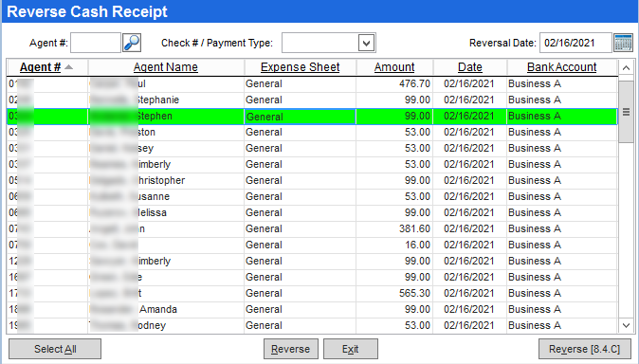Click the Agent # input field

96,43
